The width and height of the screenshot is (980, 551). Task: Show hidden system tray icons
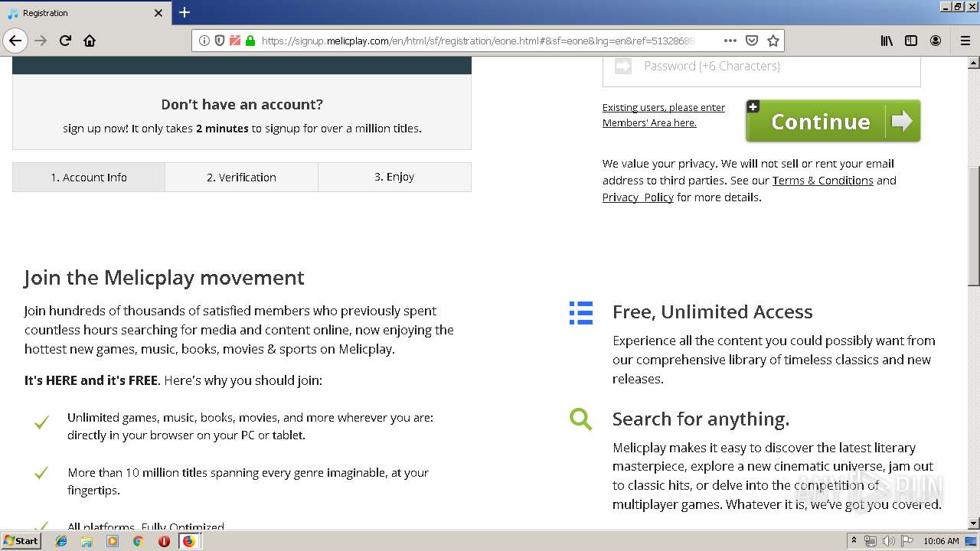[854, 541]
